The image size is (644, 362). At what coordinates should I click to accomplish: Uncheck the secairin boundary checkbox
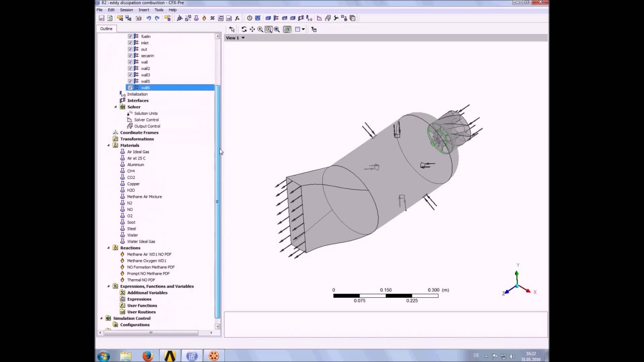130,56
